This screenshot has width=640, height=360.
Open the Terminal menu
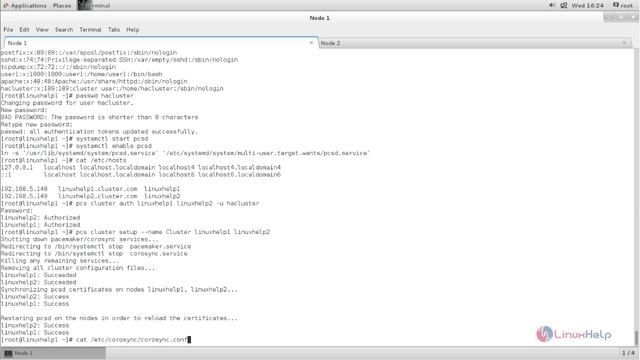(x=90, y=30)
